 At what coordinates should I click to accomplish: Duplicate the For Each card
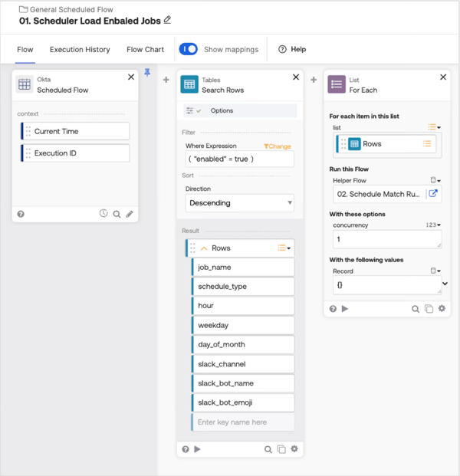point(429,309)
